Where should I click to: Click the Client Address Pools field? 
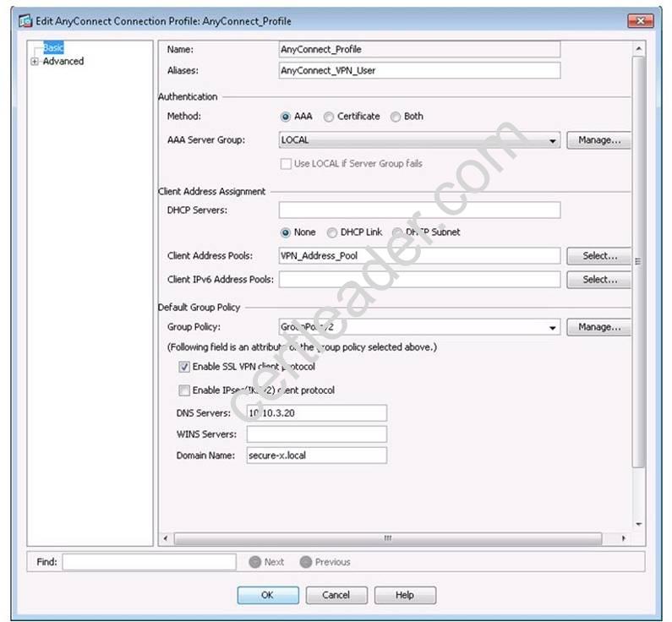419,256
